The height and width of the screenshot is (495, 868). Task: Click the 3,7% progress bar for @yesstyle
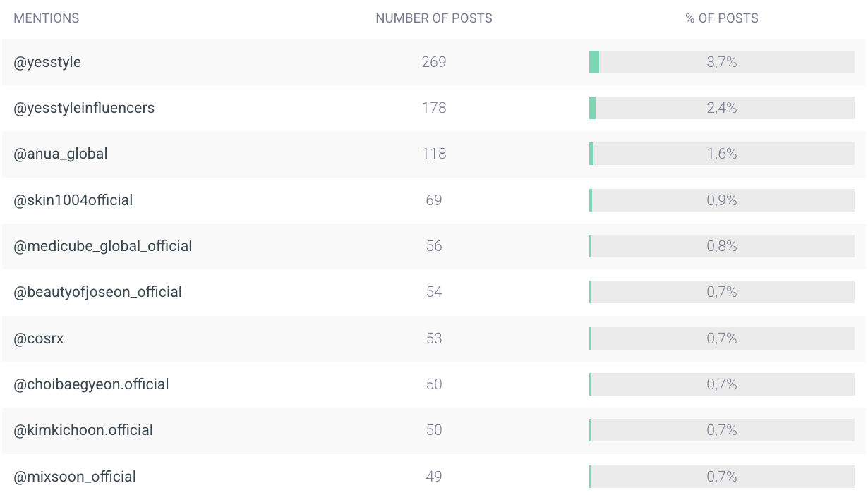(722, 62)
